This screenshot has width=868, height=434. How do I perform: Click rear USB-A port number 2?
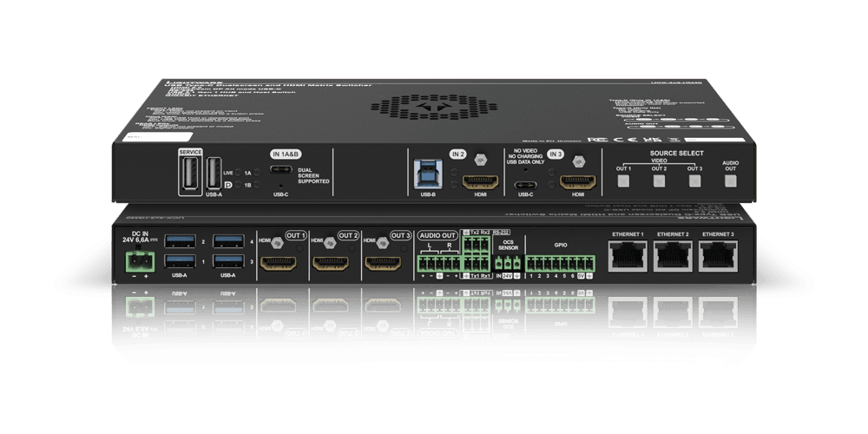point(181,240)
